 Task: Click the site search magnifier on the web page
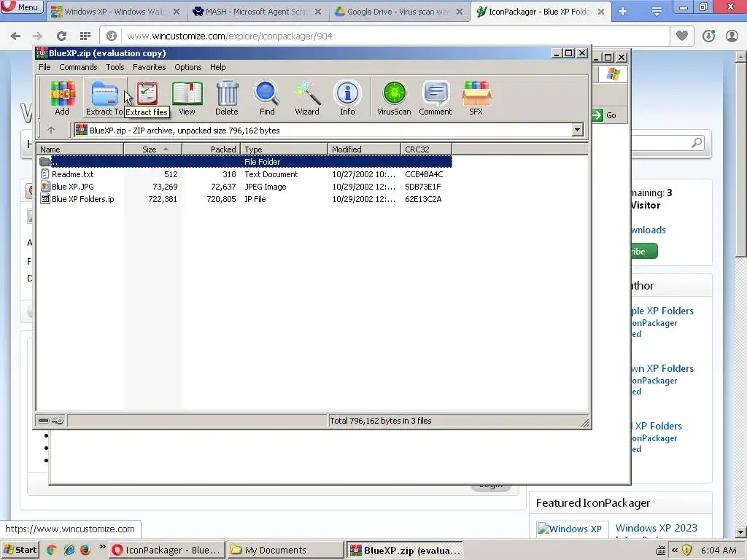[697, 142]
